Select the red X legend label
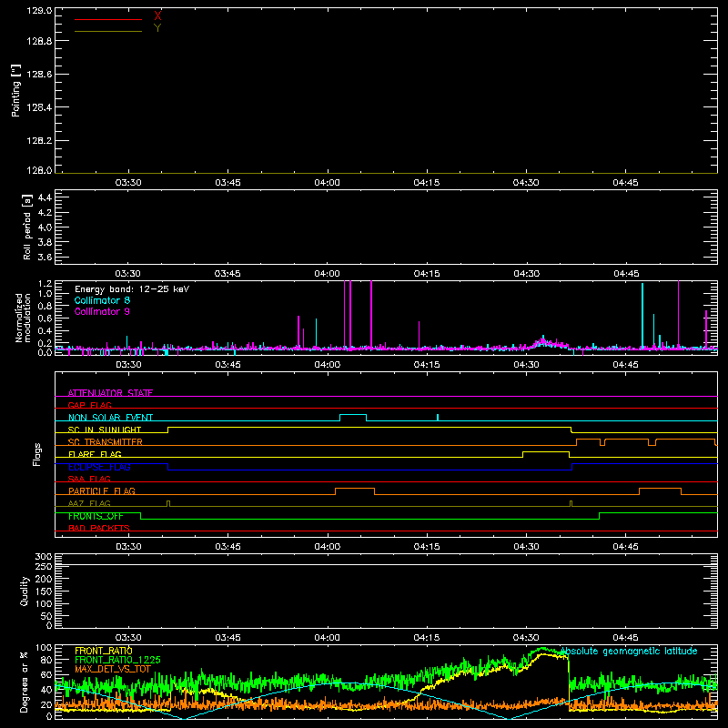Screen dimensions: 728x728 click(x=157, y=15)
